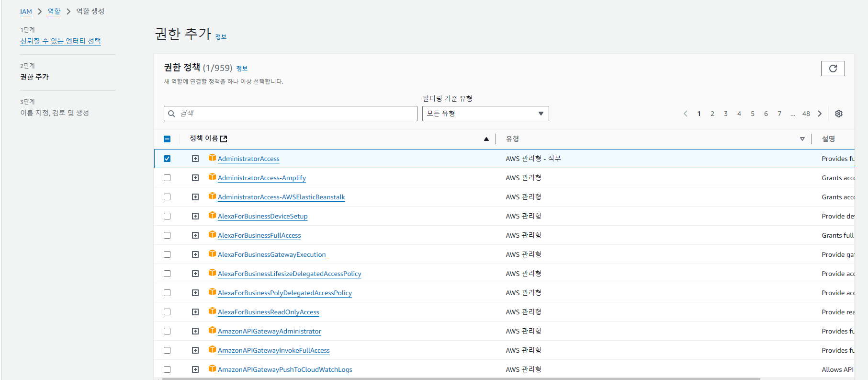
Task: Expand AlexaForBusinessReadOnlyAccess row
Action: [195, 312]
